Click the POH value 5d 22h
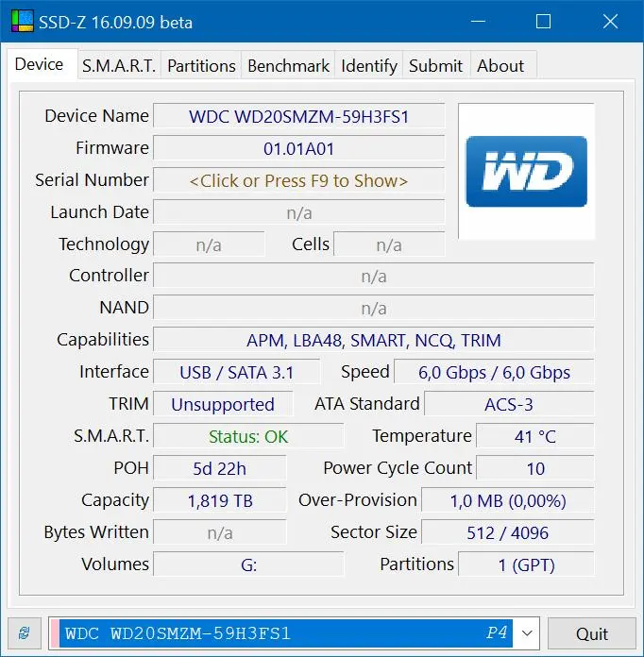644x657 pixels. pyautogui.click(x=219, y=468)
